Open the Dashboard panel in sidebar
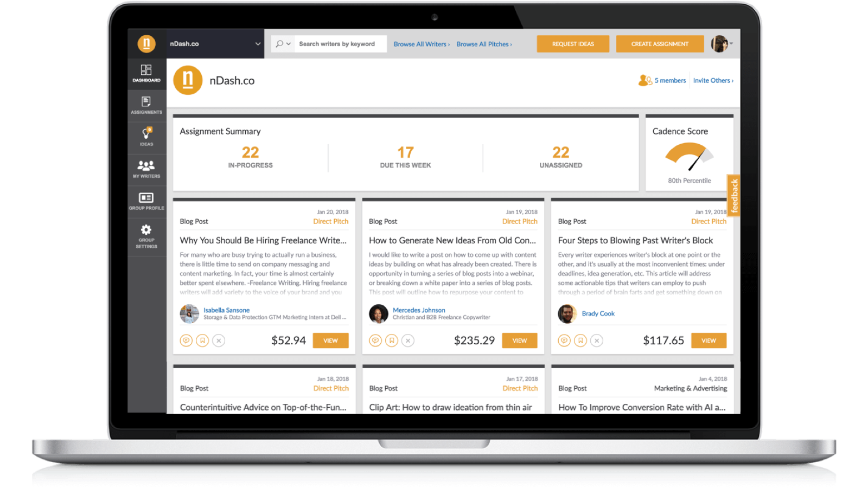This screenshot has height=488, width=868. (146, 73)
